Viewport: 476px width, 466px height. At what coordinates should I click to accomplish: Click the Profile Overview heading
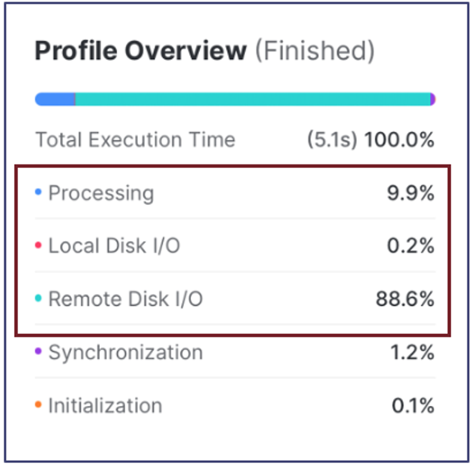click(x=140, y=51)
